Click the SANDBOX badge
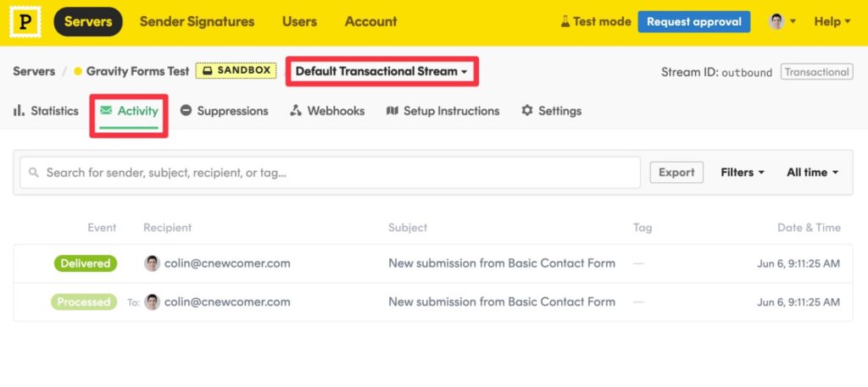The height and width of the screenshot is (387, 868). pos(236,71)
